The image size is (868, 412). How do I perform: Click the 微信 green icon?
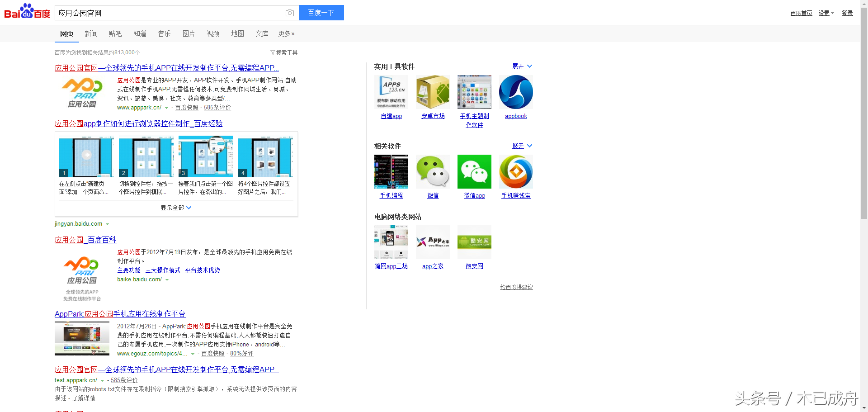pyautogui.click(x=433, y=171)
